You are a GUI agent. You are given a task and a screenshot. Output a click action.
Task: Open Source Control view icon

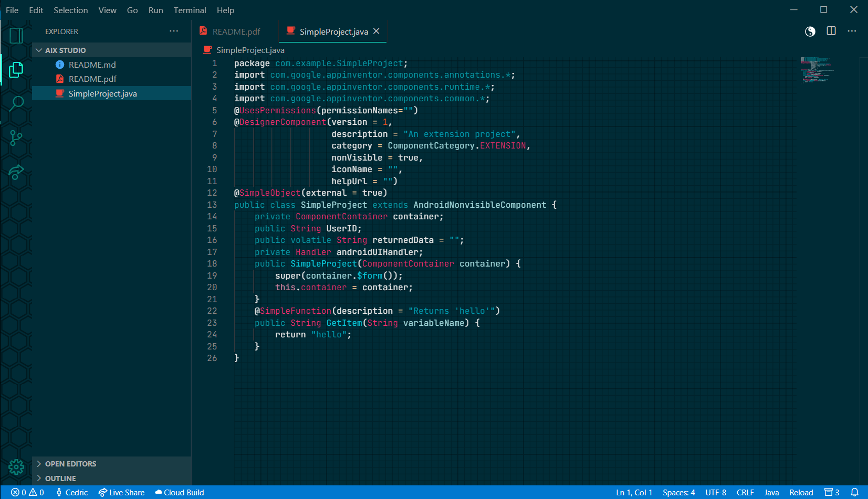tap(16, 138)
